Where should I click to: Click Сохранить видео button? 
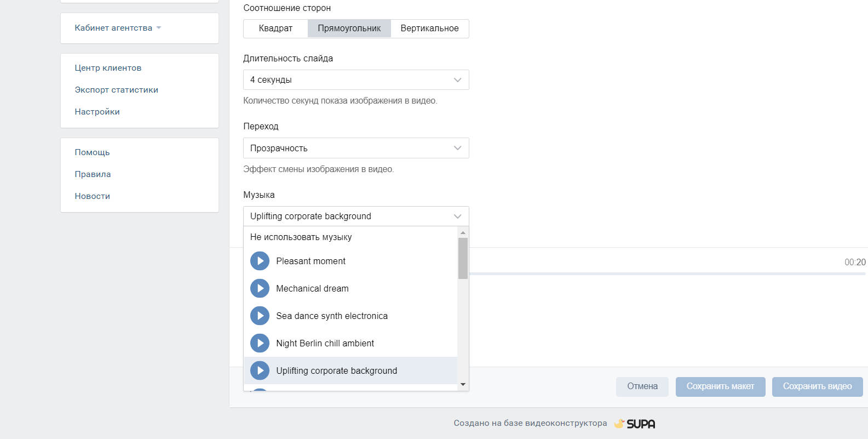click(x=817, y=386)
